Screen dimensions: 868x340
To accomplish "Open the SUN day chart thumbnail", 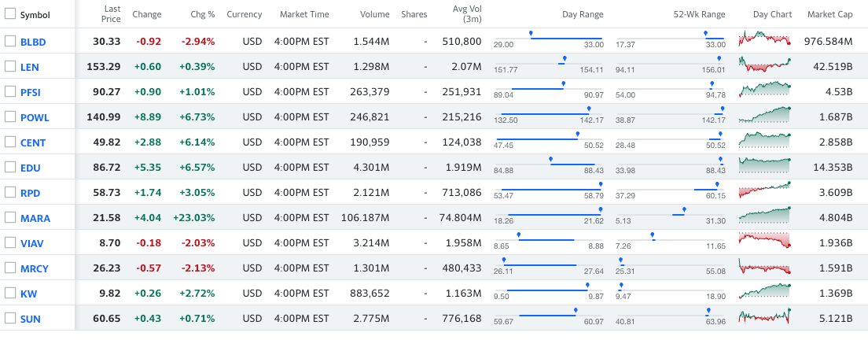I will [x=765, y=316].
